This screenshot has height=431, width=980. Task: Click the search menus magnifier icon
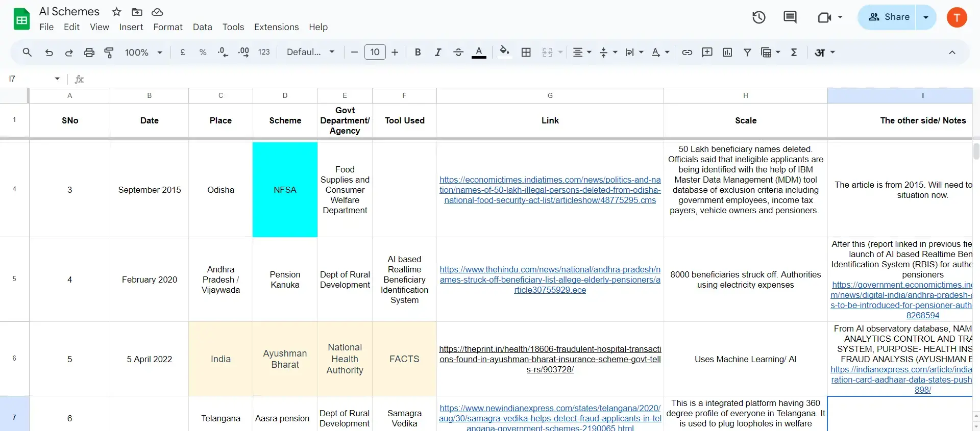[x=27, y=52]
